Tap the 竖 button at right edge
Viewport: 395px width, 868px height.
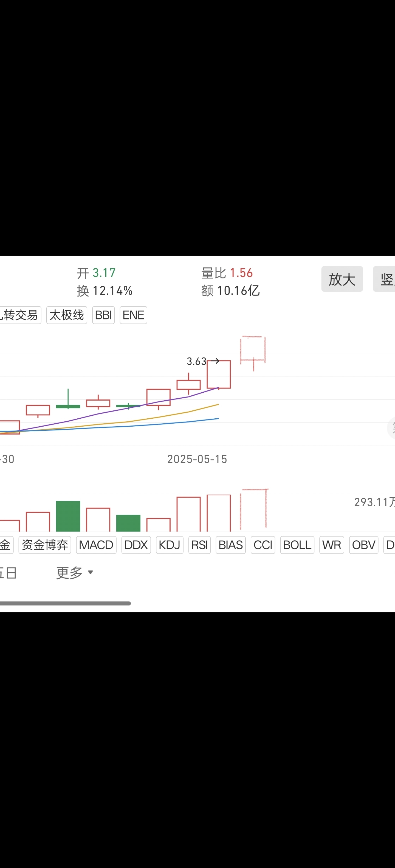pyautogui.click(x=384, y=279)
